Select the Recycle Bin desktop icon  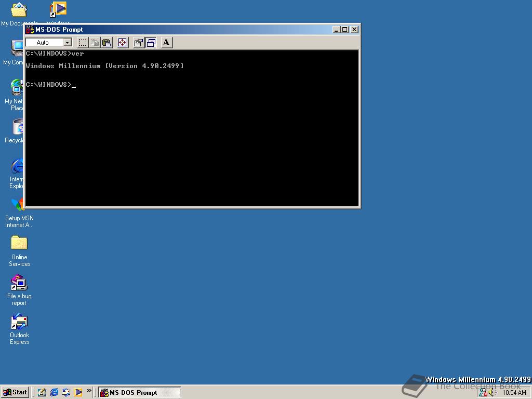click(x=18, y=126)
